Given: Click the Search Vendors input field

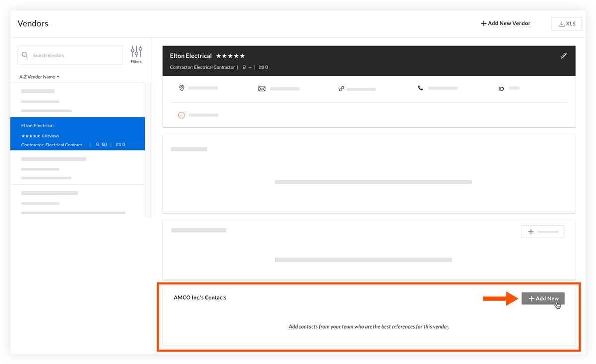Looking at the screenshot, I should (70, 55).
